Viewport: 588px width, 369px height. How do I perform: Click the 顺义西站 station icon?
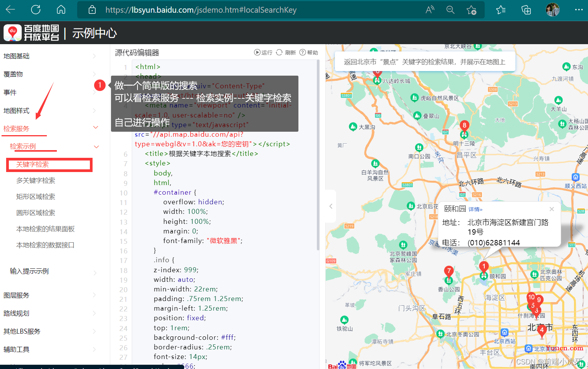pyautogui.click(x=575, y=177)
